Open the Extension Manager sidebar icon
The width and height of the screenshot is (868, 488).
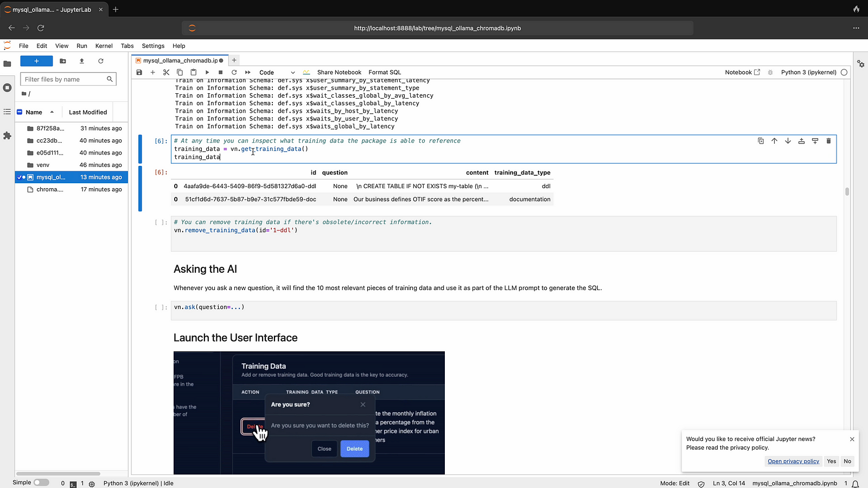pos(7,136)
